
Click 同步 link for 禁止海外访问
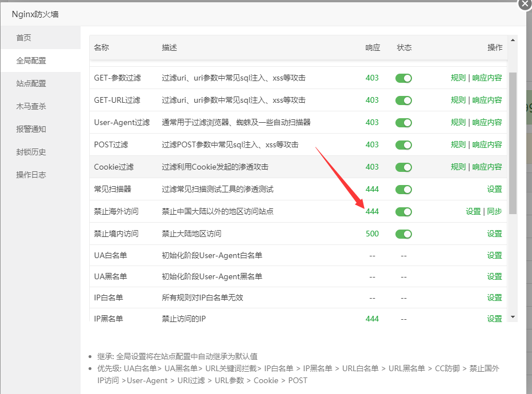tap(494, 211)
